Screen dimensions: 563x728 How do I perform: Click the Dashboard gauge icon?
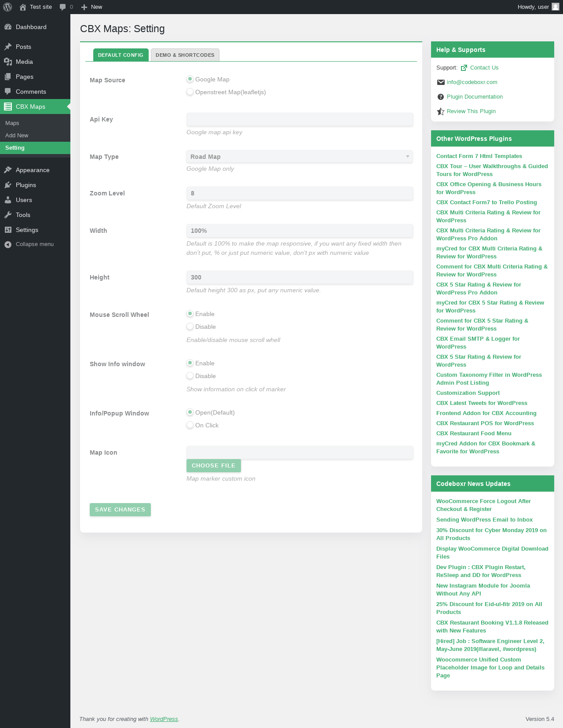click(8, 27)
